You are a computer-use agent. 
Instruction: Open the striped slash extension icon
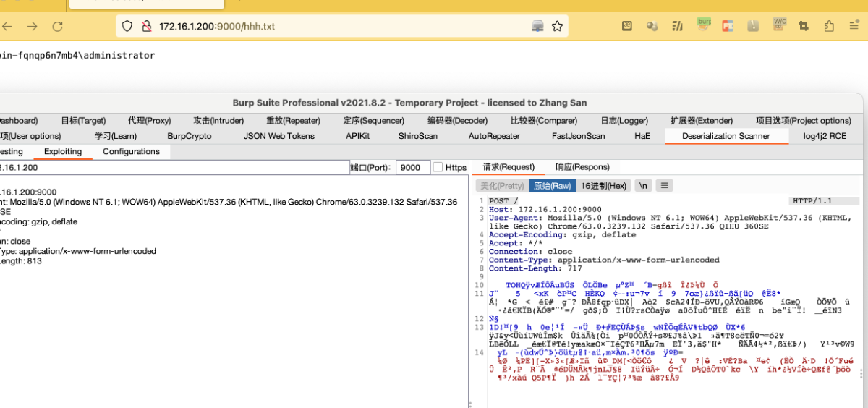pyautogui.click(x=677, y=26)
